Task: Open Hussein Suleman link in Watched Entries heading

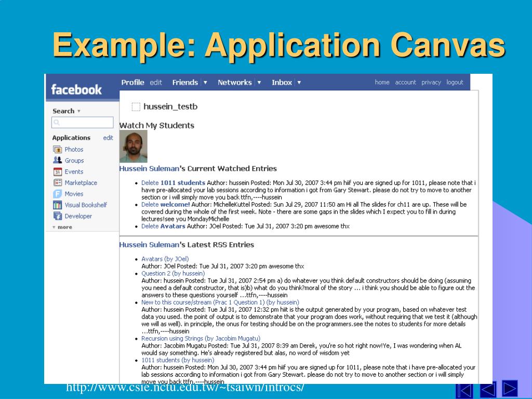Action: (149, 169)
